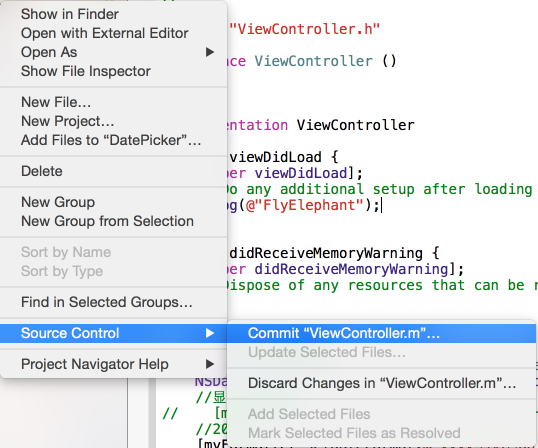This screenshot has width=538, height=448.
Task: Click the didReceiveMemoryWarning method line
Action: coord(334,253)
